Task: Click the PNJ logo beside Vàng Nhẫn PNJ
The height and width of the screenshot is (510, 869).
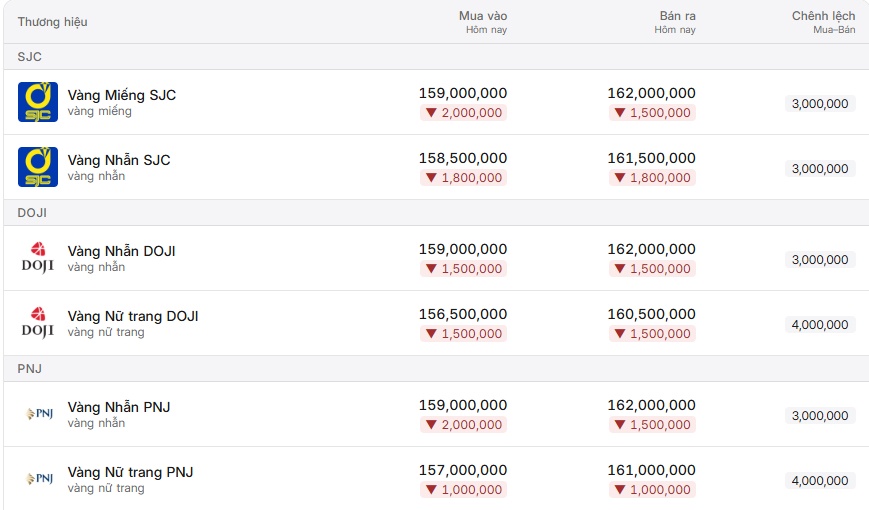Action: click(39, 414)
